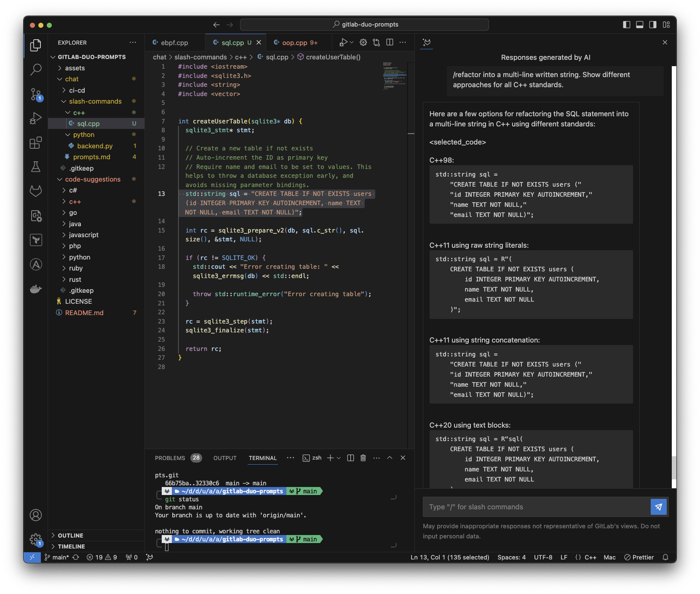Open the Source Control view in activity bar
This screenshot has height=594, width=700.
tap(36, 95)
